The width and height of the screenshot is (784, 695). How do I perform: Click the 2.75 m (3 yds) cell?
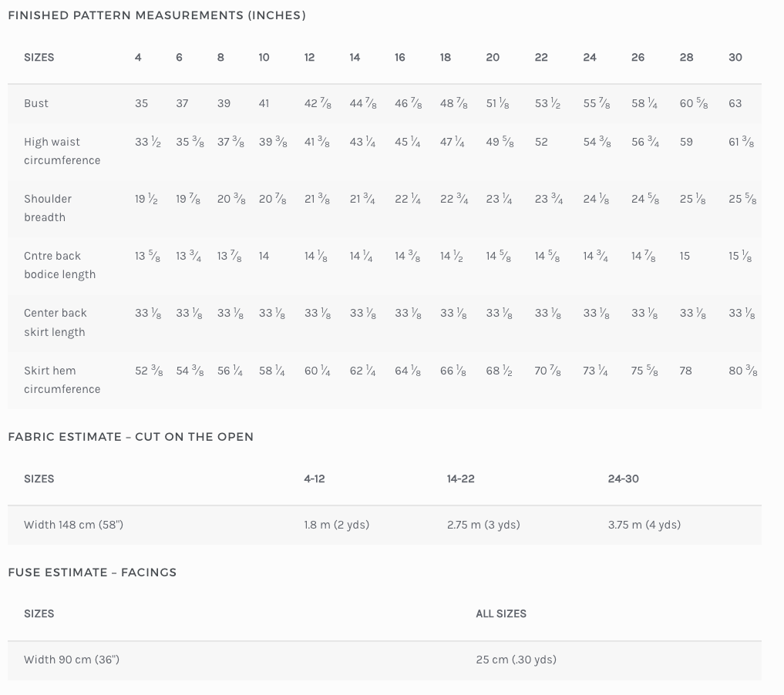point(483,525)
